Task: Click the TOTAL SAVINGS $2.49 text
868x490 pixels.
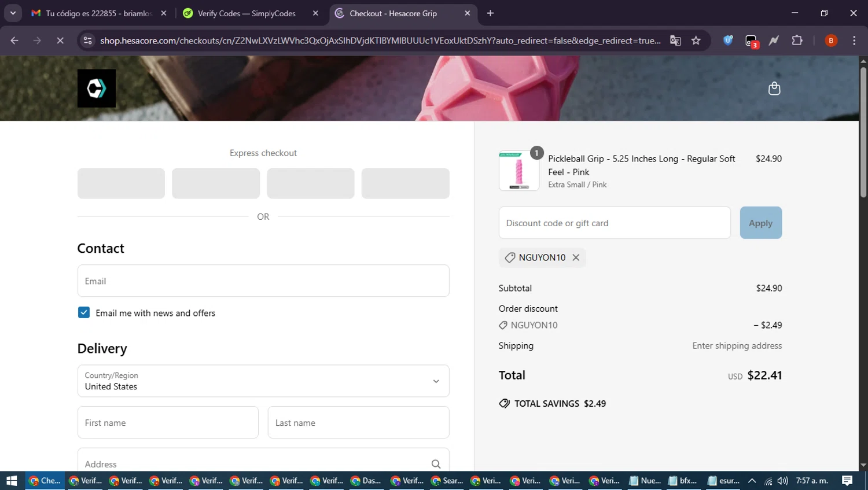Action: pyautogui.click(x=560, y=403)
